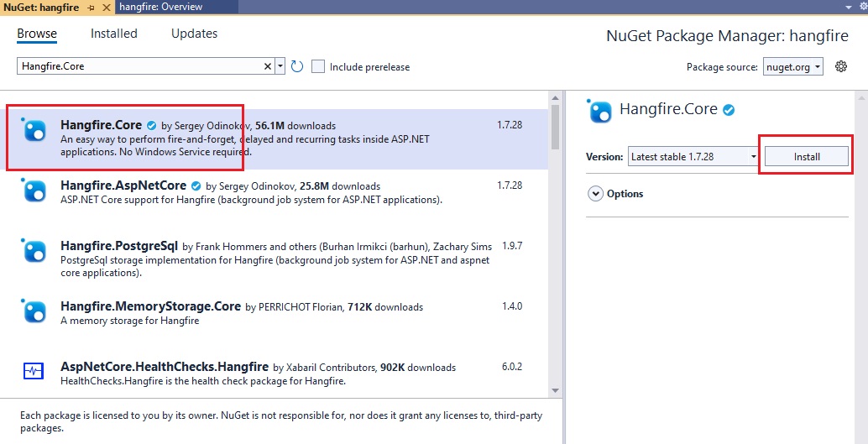Image resolution: width=868 pixels, height=444 pixels.
Task: Click the Hangfire.PostgreSql package icon
Action: [x=35, y=251]
